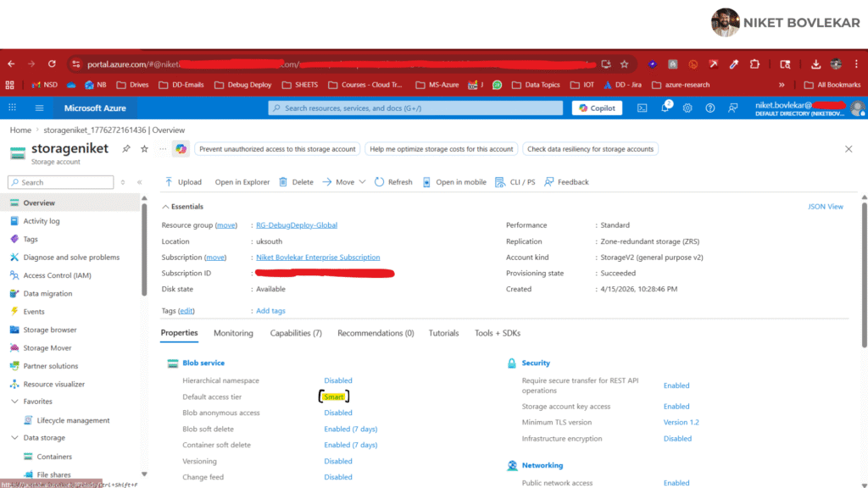
Task: Click the sidebar Search field
Action: 61,183
